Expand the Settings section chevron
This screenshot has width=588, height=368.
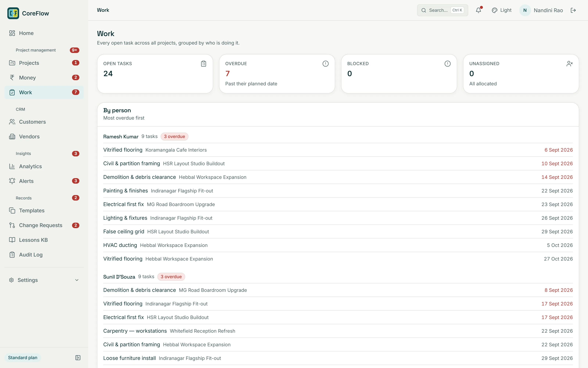pyautogui.click(x=77, y=280)
